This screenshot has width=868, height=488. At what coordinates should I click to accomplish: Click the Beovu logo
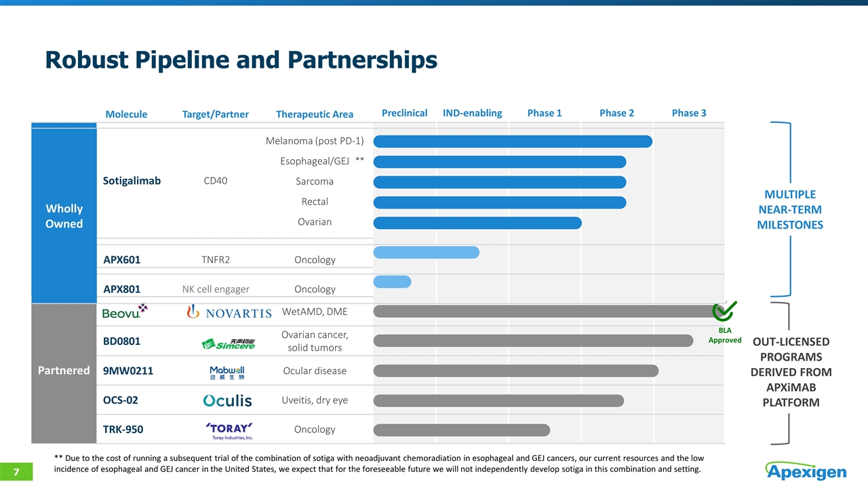tap(125, 311)
